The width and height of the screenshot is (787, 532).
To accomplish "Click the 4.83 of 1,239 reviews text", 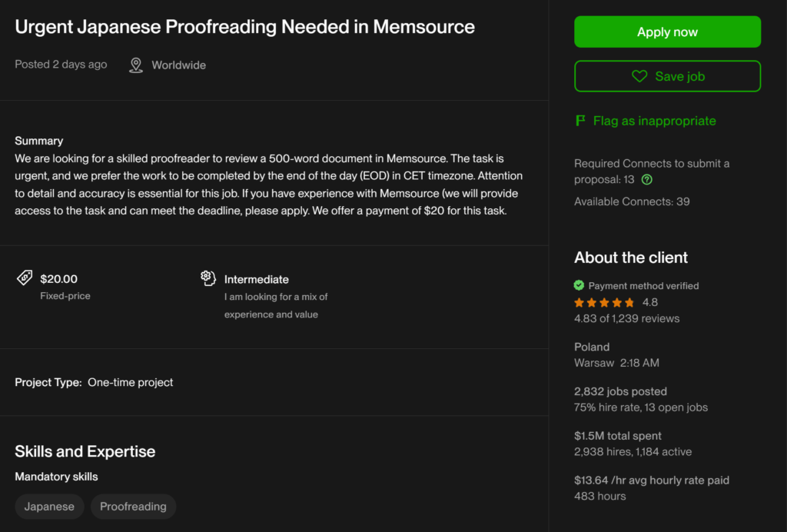I will pyautogui.click(x=626, y=318).
